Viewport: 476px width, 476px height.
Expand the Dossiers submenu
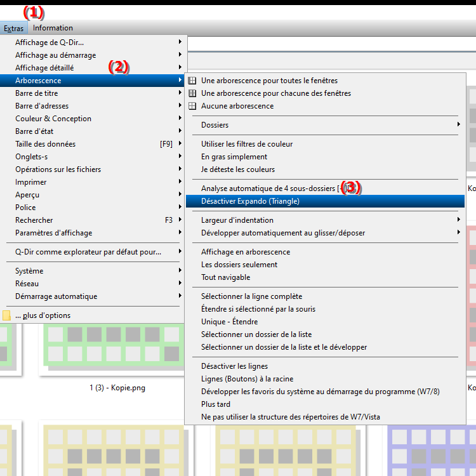pyautogui.click(x=325, y=125)
